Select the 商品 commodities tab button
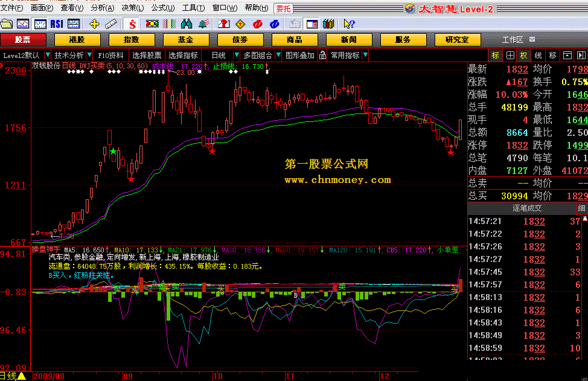This screenshot has width=588, height=381. [x=295, y=40]
